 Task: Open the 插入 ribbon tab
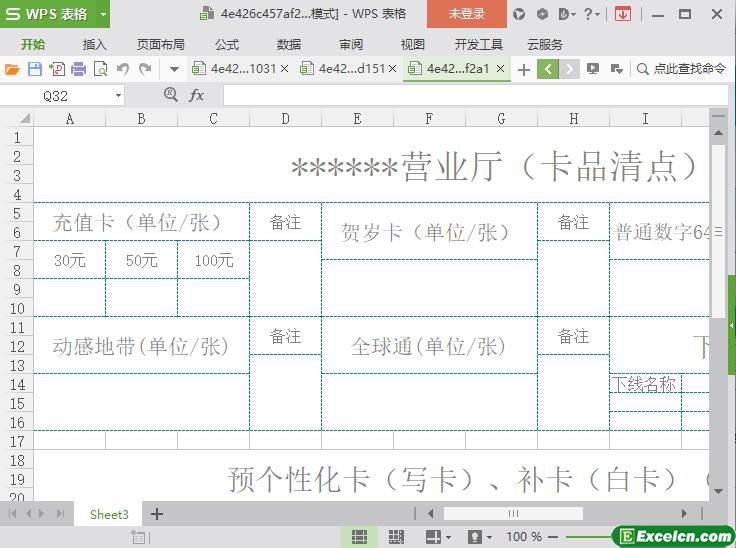[x=94, y=45]
